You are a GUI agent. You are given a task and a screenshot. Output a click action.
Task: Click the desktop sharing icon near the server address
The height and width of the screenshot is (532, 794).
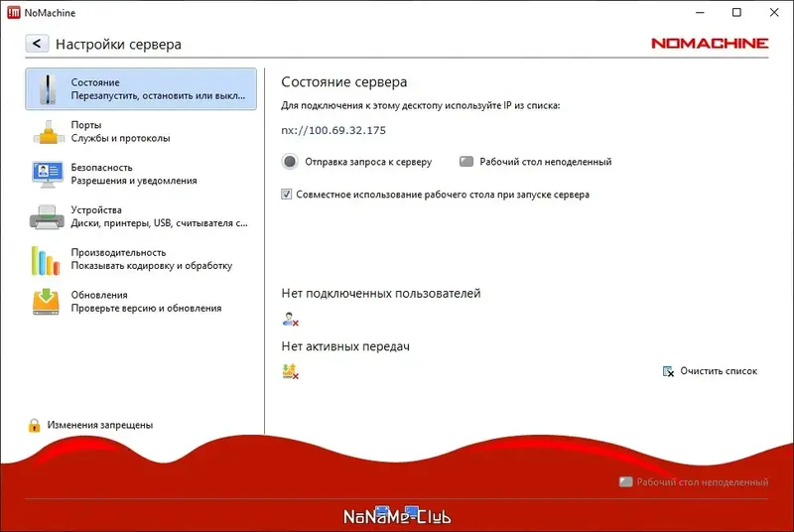[466, 162]
